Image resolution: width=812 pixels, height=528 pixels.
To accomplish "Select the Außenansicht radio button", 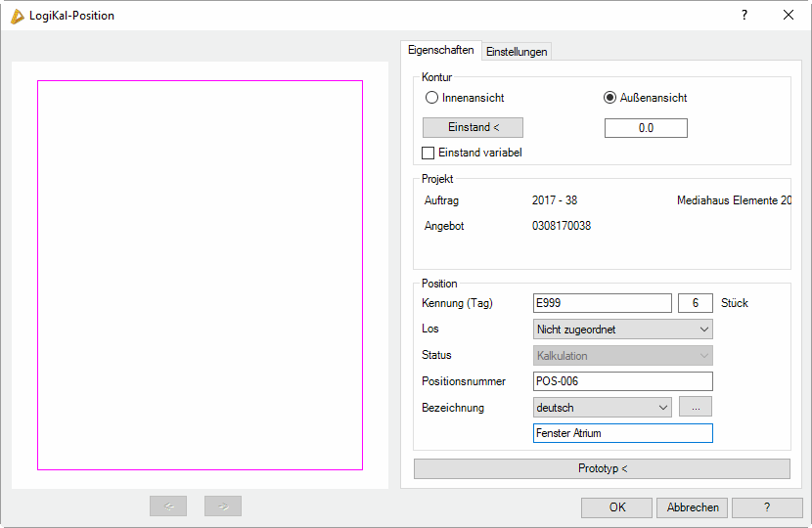I will pos(609,98).
